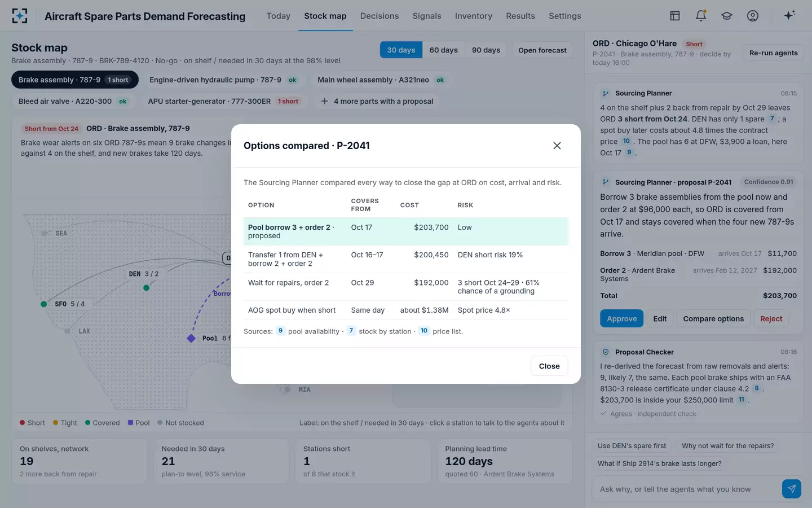Go to the Inventory tab
Image resolution: width=812 pixels, height=508 pixels.
[474, 16]
